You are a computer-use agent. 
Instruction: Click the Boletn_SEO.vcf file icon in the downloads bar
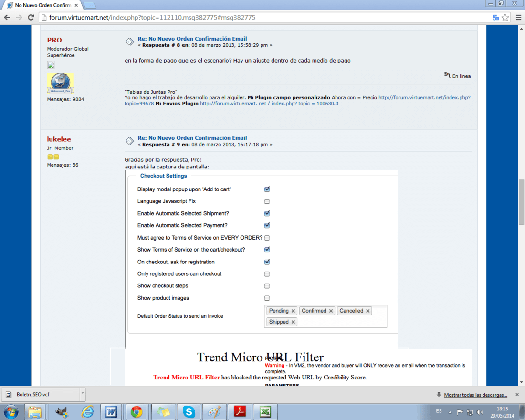(x=9, y=395)
